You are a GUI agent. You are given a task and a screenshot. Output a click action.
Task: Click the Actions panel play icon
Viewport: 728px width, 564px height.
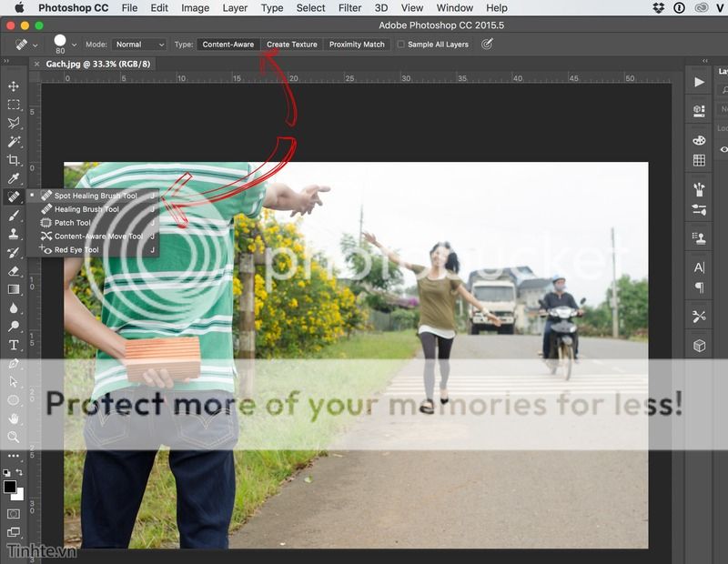click(x=699, y=83)
